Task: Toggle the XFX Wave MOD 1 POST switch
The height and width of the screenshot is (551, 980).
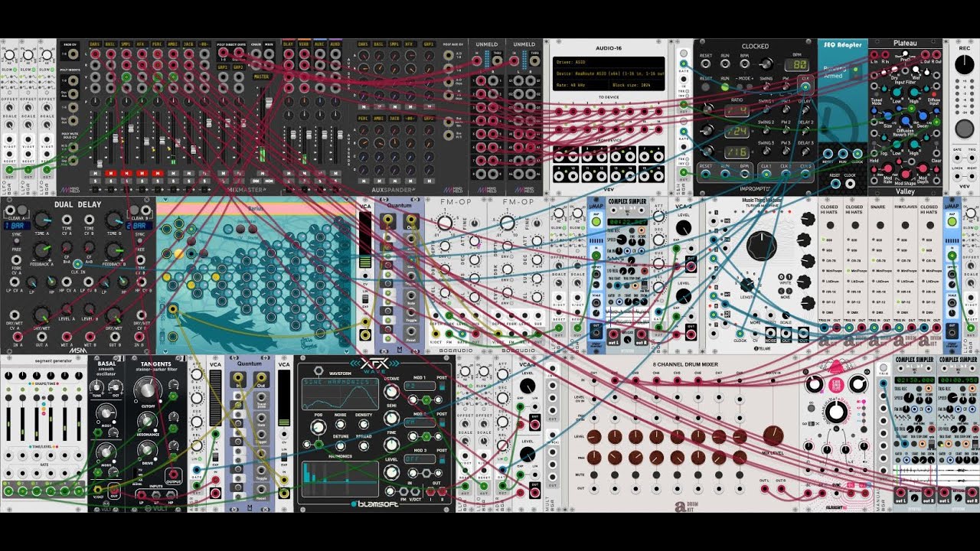Action: pos(442,386)
